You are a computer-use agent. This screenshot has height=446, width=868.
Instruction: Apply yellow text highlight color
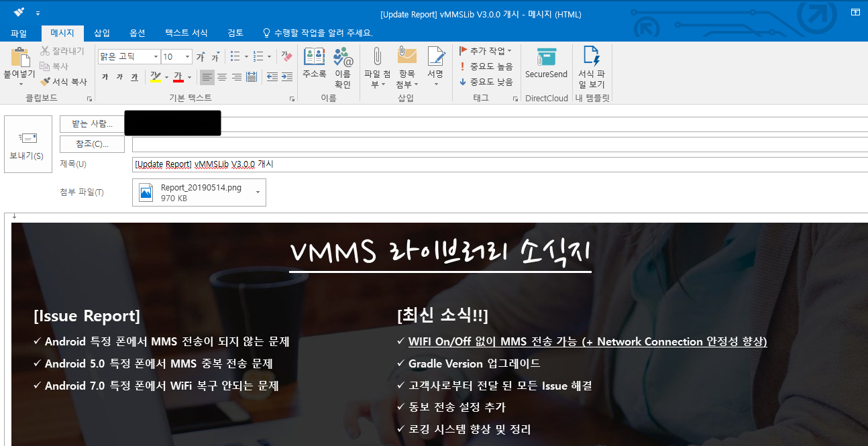pos(155,77)
